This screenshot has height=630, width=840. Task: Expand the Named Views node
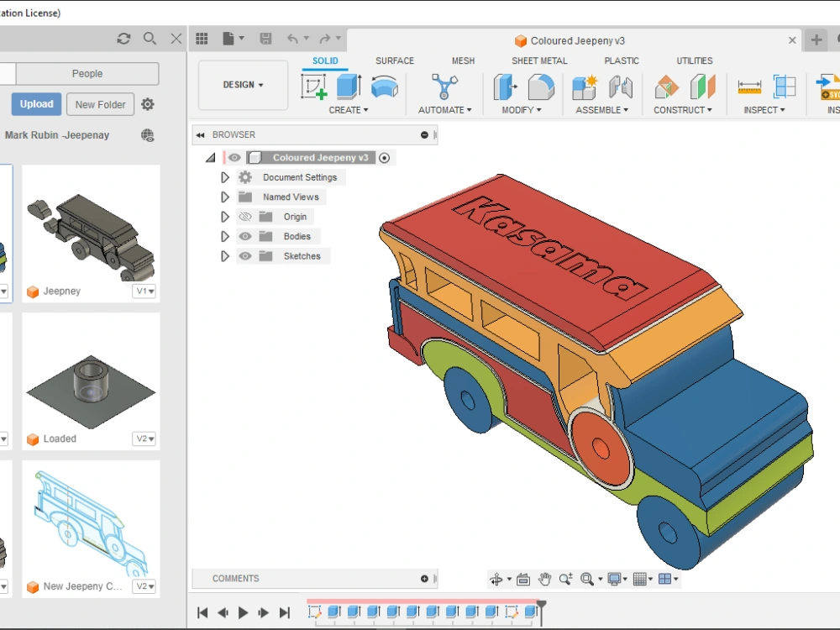click(225, 197)
